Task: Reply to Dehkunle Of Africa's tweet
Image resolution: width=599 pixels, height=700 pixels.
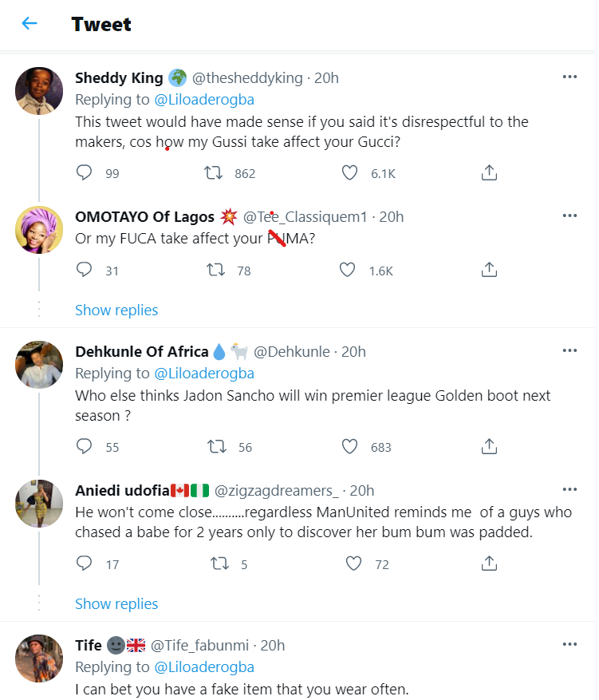Action: 85,447
